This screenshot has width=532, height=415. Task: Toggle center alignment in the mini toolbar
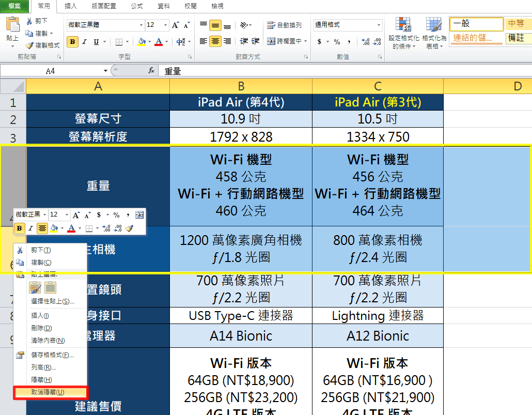coord(42,228)
